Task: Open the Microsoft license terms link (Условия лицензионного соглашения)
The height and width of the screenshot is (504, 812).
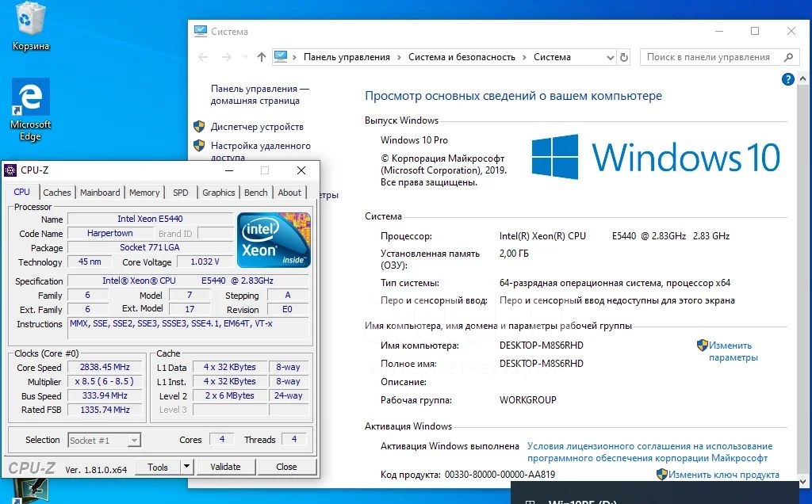Action: click(649, 452)
